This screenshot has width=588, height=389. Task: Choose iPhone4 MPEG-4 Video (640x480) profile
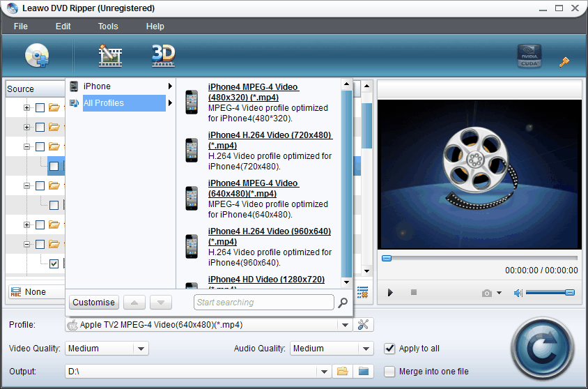pyautogui.click(x=254, y=188)
